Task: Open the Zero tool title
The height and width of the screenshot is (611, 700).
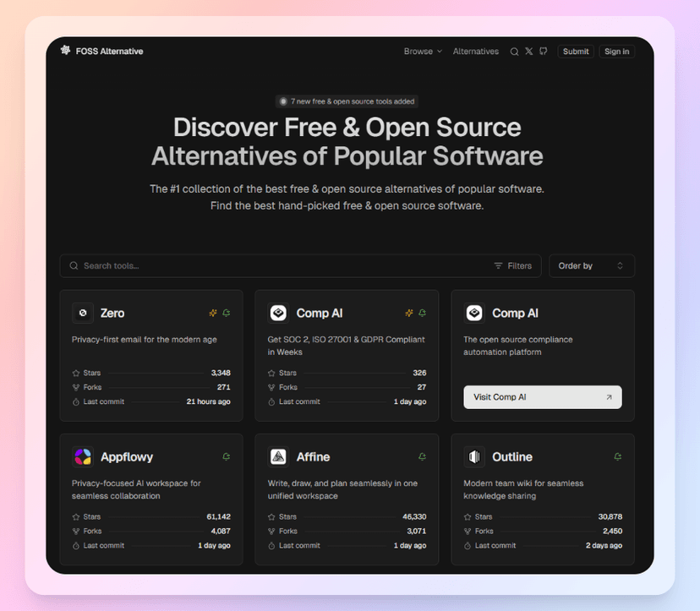Action: pos(112,314)
